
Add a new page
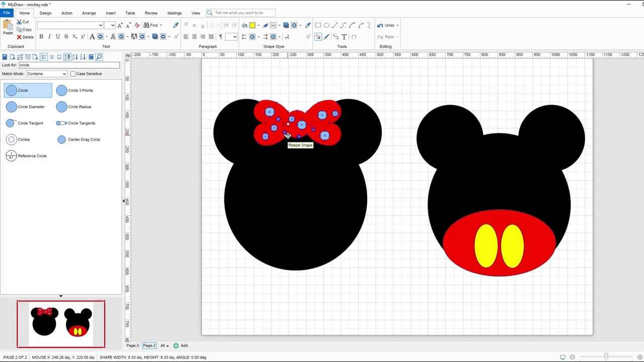point(181,346)
